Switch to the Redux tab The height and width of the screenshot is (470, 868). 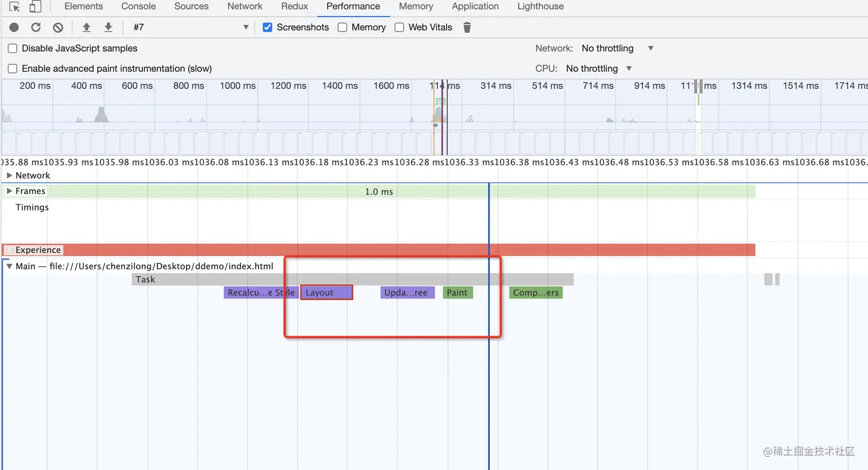coord(294,6)
